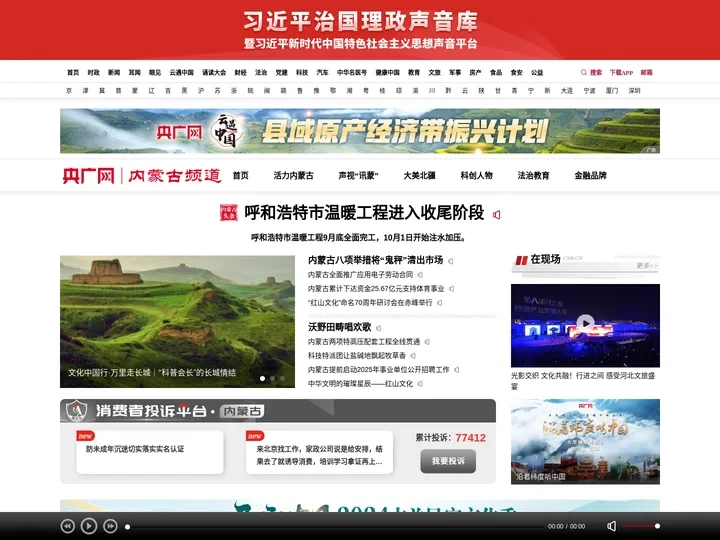Select the second carousel dot

tap(272, 378)
